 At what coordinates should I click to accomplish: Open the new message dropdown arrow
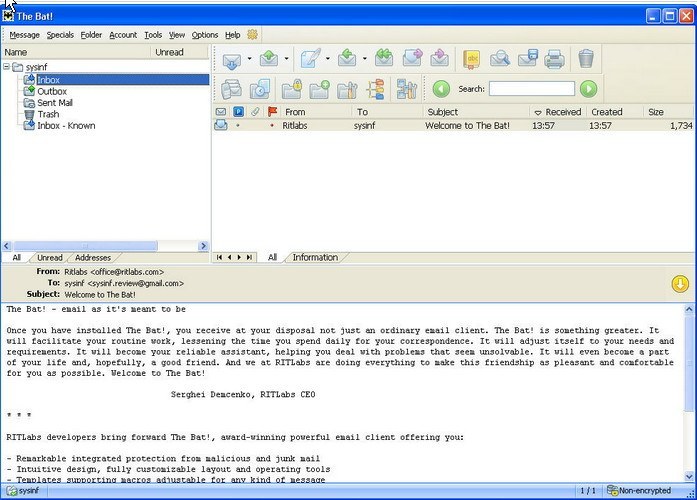pos(327,59)
